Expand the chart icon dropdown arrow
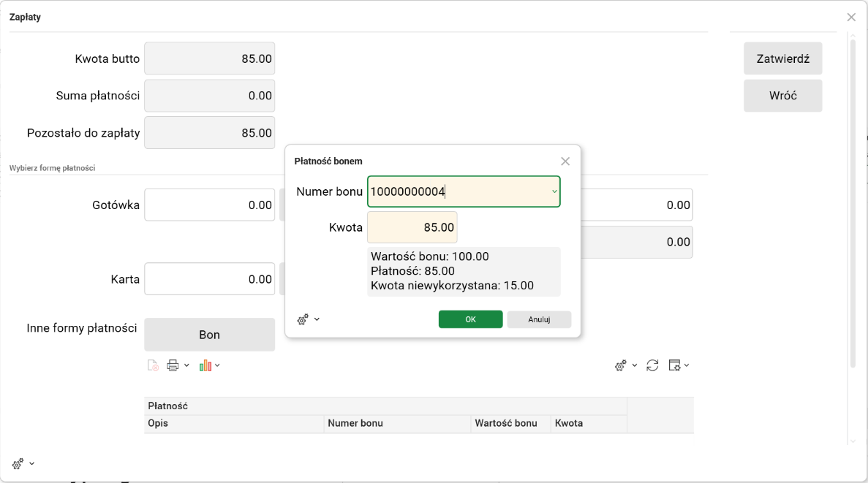The height and width of the screenshot is (483, 868). [x=217, y=365]
